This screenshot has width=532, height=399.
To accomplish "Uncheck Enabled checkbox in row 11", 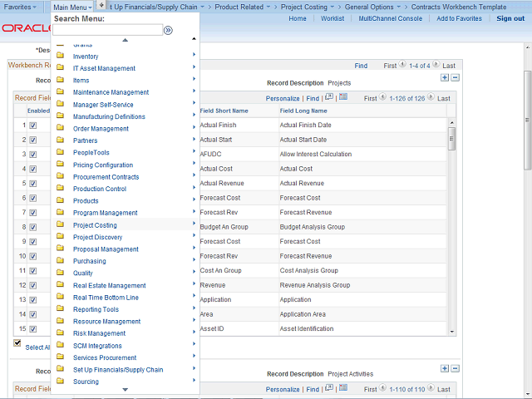I will click(33, 271).
